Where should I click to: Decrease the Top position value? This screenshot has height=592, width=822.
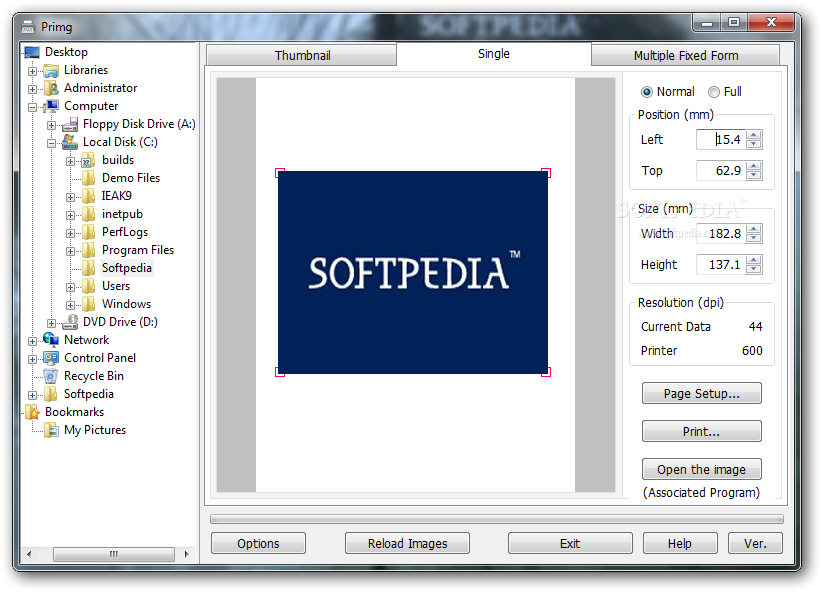coord(754,176)
